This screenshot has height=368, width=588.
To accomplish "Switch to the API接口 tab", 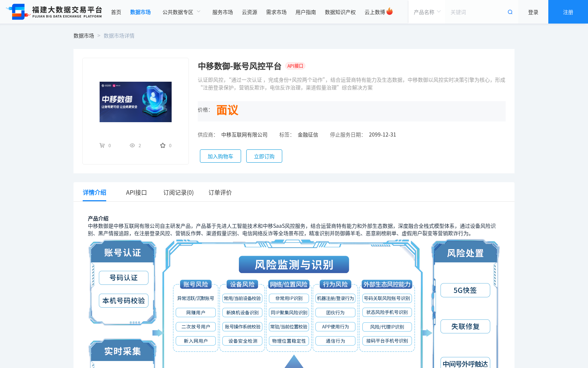I will click(x=136, y=192).
